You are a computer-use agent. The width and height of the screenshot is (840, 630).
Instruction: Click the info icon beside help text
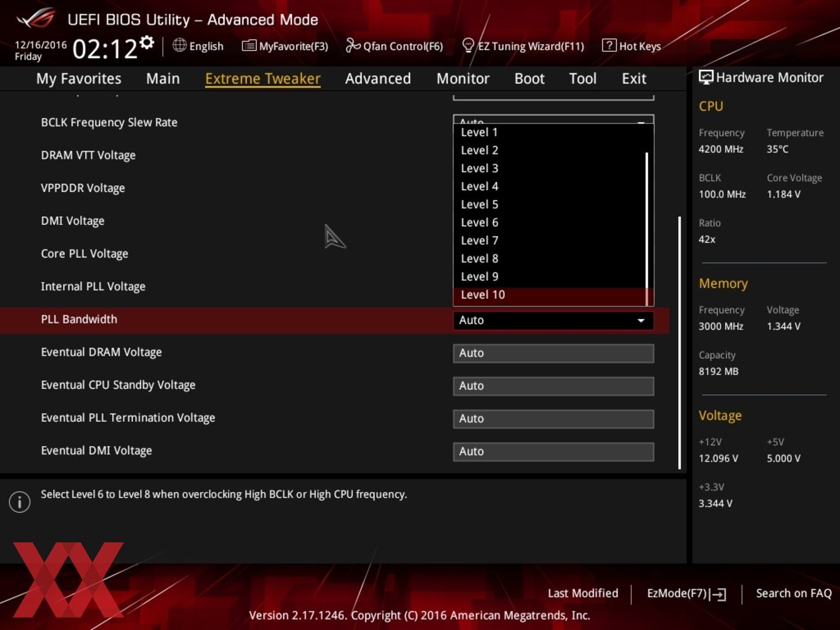point(20,502)
